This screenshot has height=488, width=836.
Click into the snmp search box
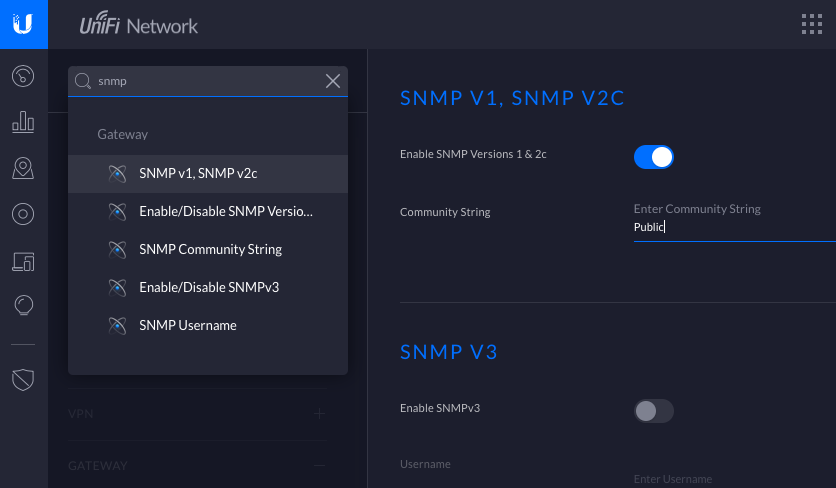(205, 81)
